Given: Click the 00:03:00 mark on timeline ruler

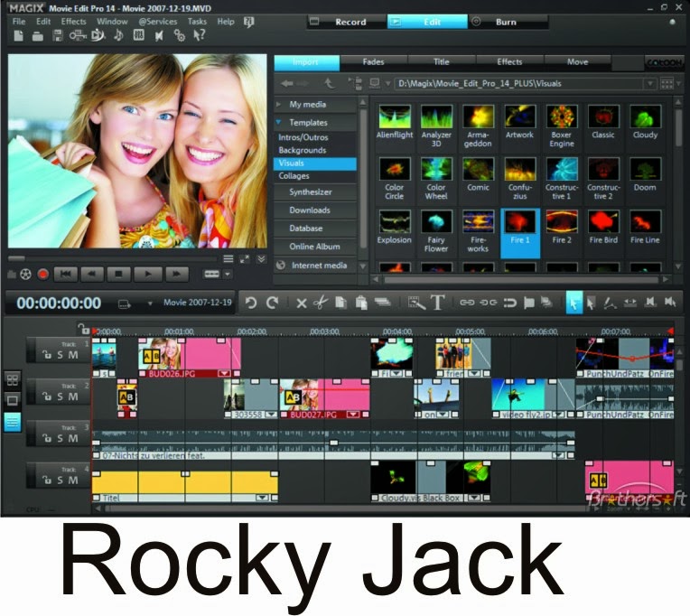Looking at the screenshot, I should [x=324, y=331].
